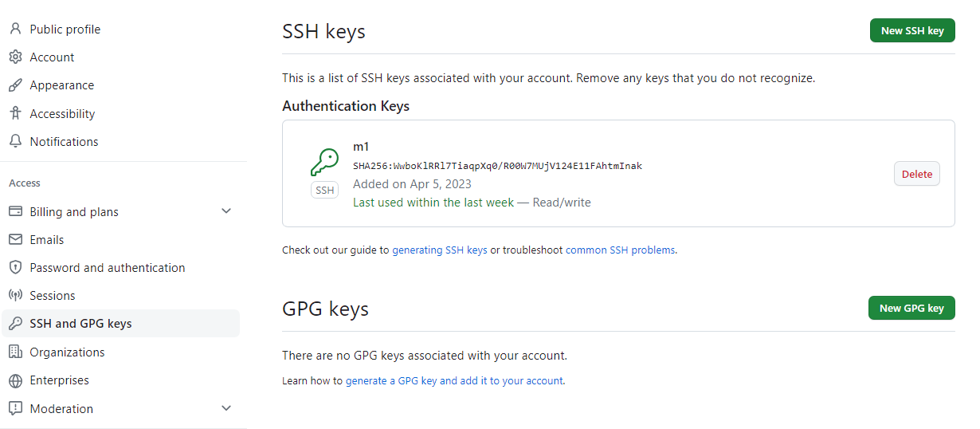The height and width of the screenshot is (429, 980).
Task: Click the shield icon for Password and authentication
Action: [15, 268]
